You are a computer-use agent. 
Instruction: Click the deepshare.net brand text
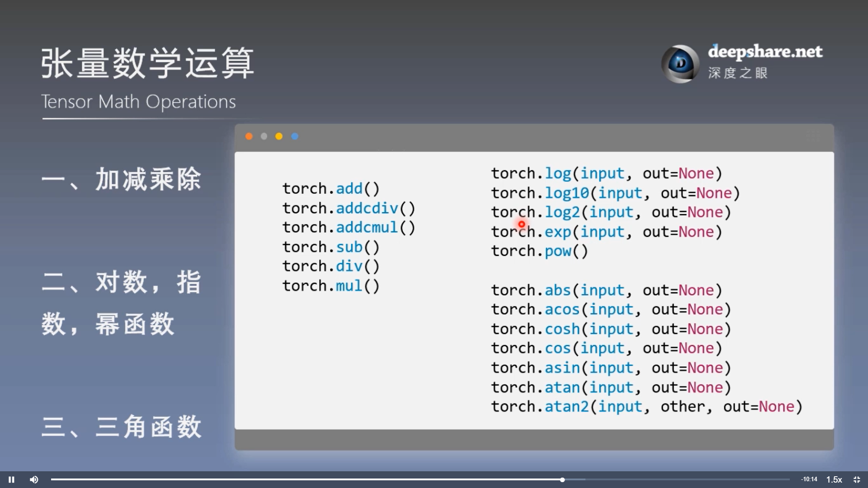click(x=765, y=52)
